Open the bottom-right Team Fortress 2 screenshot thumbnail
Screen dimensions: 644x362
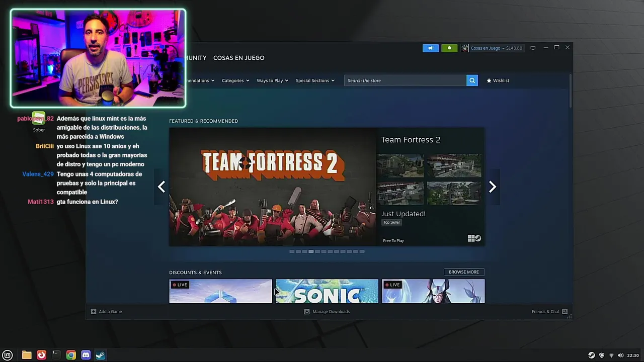pyautogui.click(x=454, y=193)
